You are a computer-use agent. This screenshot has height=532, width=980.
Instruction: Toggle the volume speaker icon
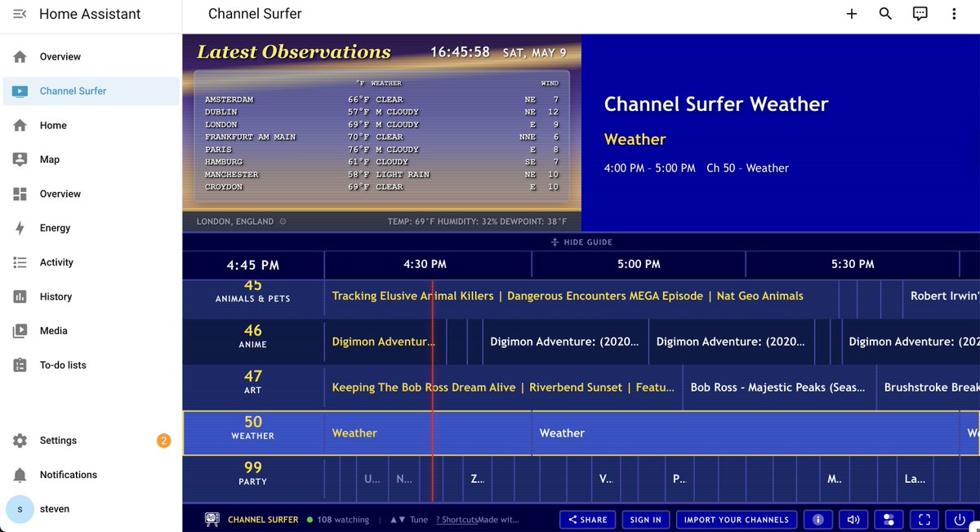click(x=853, y=520)
